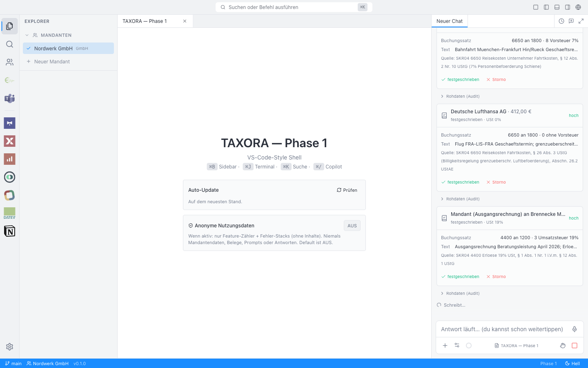This screenshot has height=368, width=588.
Task: Click the microphone dictation icon
Action: (x=575, y=329)
